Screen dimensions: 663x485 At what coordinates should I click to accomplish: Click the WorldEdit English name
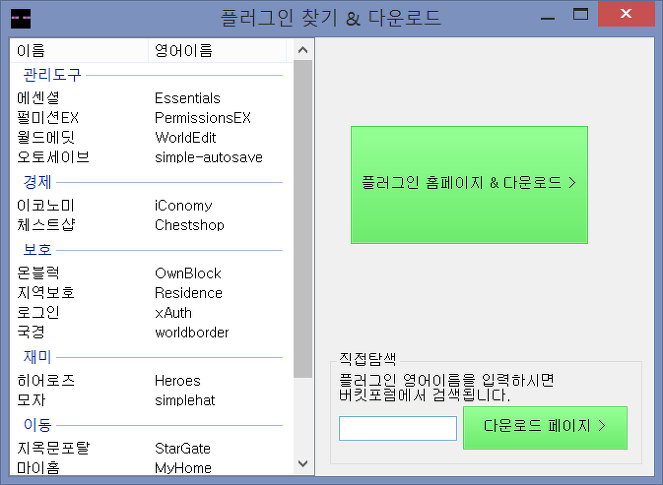tap(186, 137)
